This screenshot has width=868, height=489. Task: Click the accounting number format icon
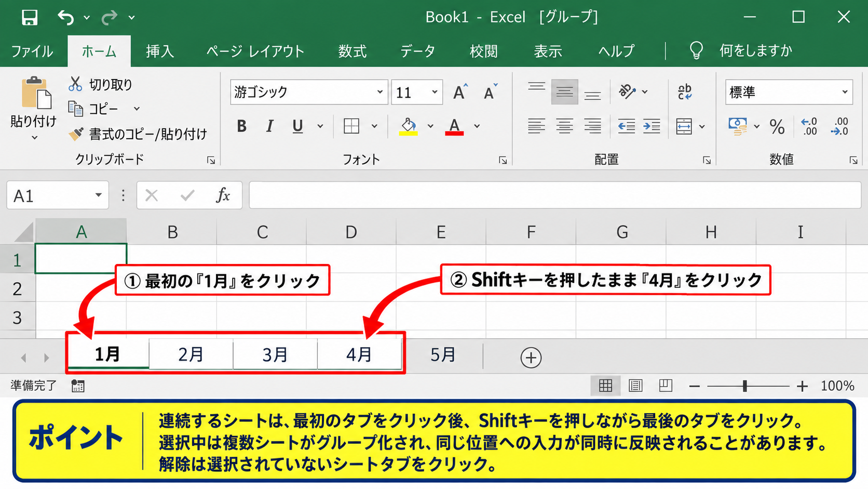[738, 126]
